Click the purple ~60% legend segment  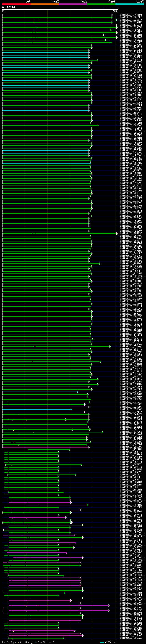[73, 4]
